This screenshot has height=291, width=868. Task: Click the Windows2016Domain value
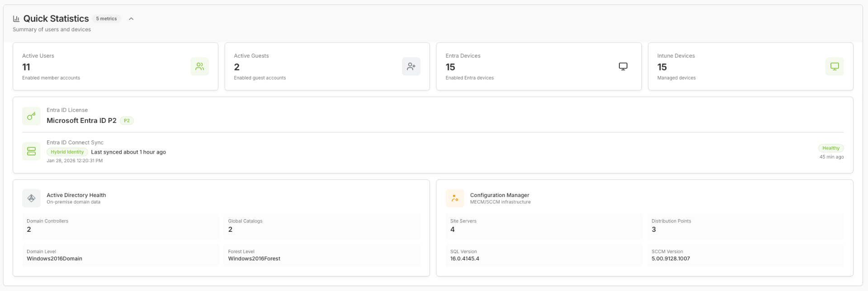tap(54, 259)
